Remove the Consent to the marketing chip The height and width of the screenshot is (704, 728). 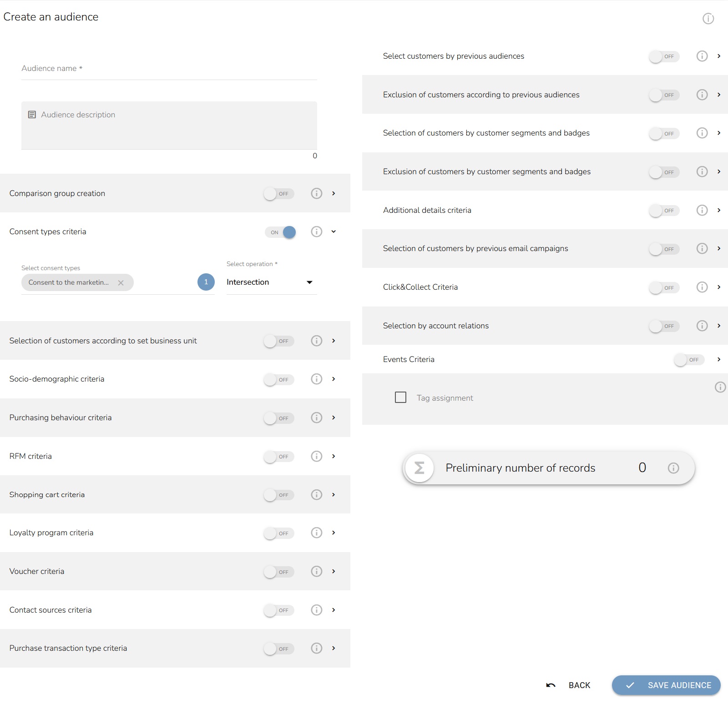[121, 283]
